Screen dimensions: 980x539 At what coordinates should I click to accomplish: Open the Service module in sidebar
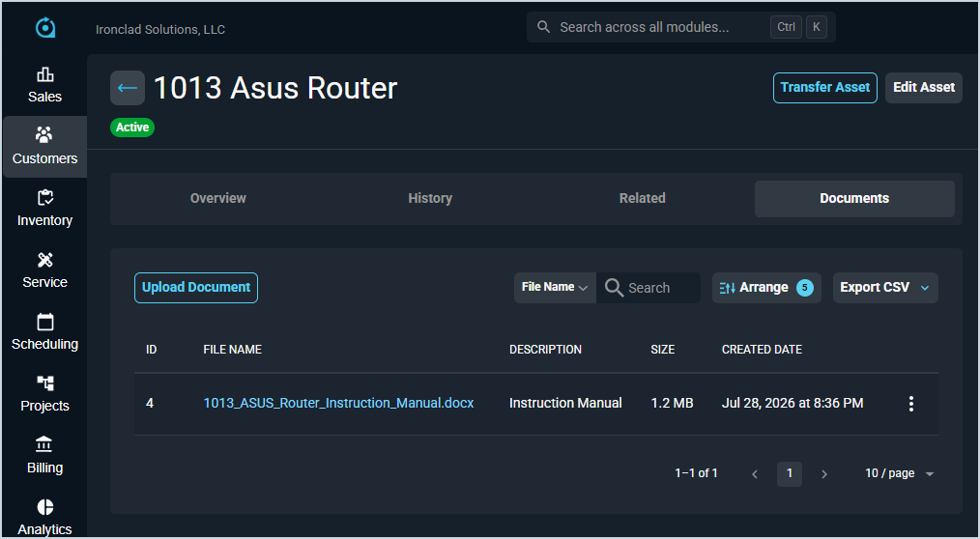click(x=45, y=270)
